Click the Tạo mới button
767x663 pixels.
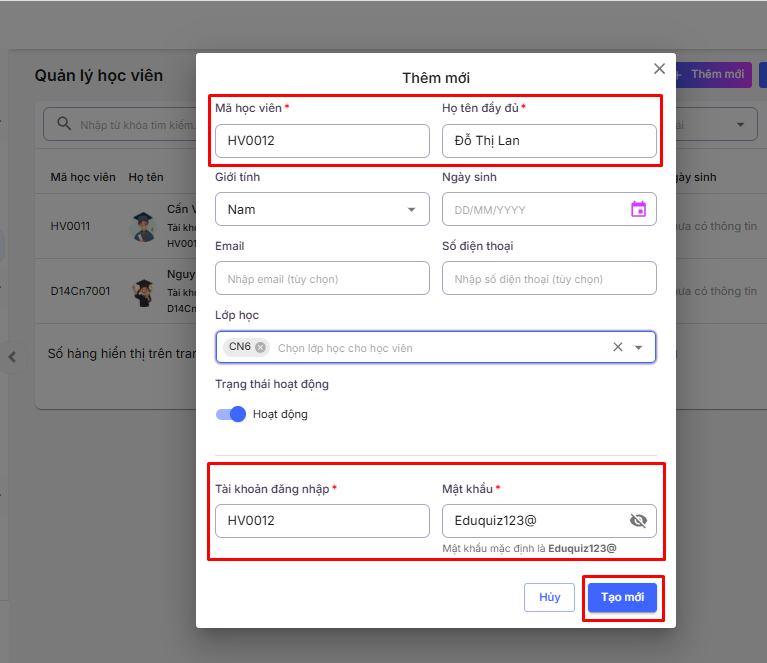[x=622, y=597]
